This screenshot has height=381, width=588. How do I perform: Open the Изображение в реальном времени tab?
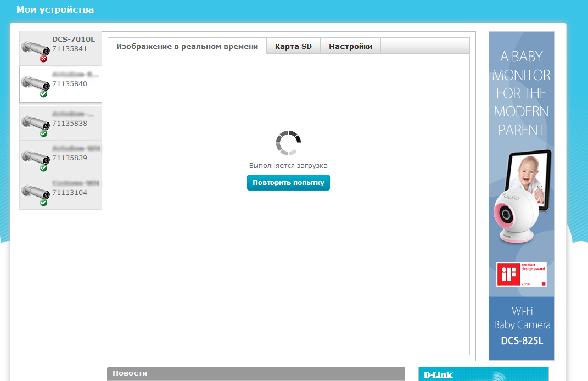(x=187, y=46)
